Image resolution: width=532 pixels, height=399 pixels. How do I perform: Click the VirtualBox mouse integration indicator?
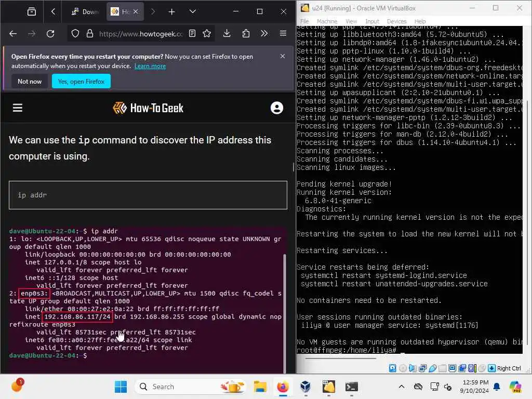482,368
